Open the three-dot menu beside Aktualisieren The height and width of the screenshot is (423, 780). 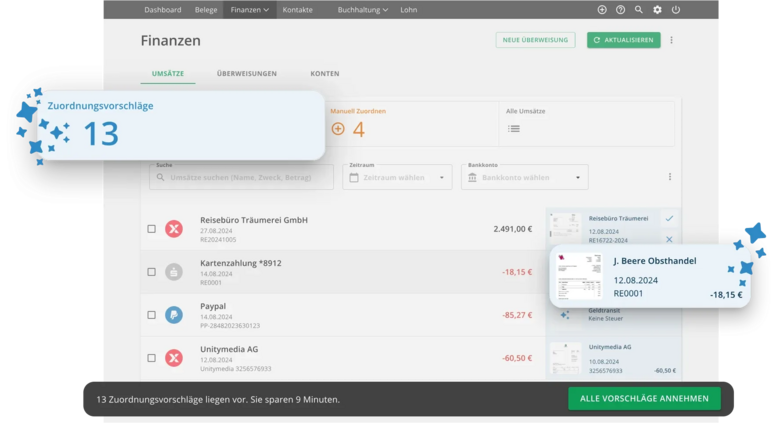click(x=671, y=40)
